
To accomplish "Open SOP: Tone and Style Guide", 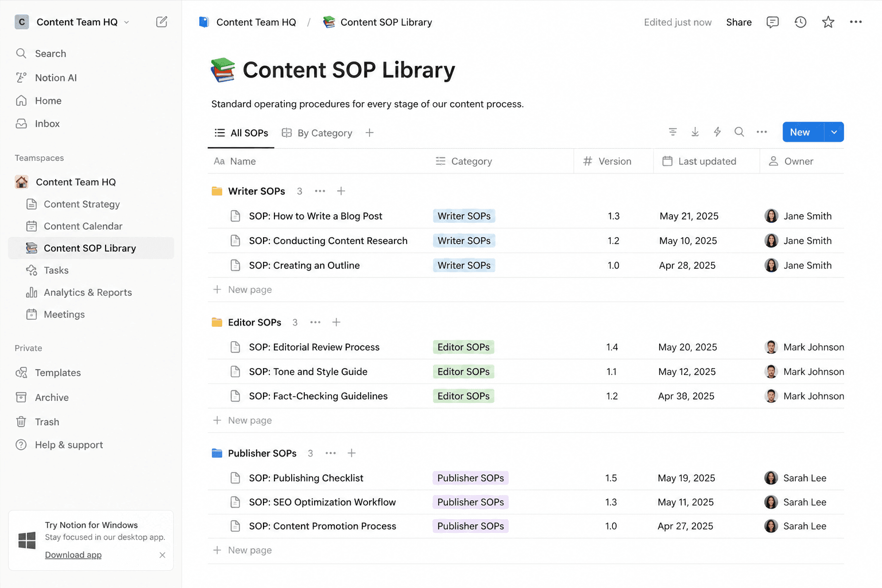I will tap(308, 372).
